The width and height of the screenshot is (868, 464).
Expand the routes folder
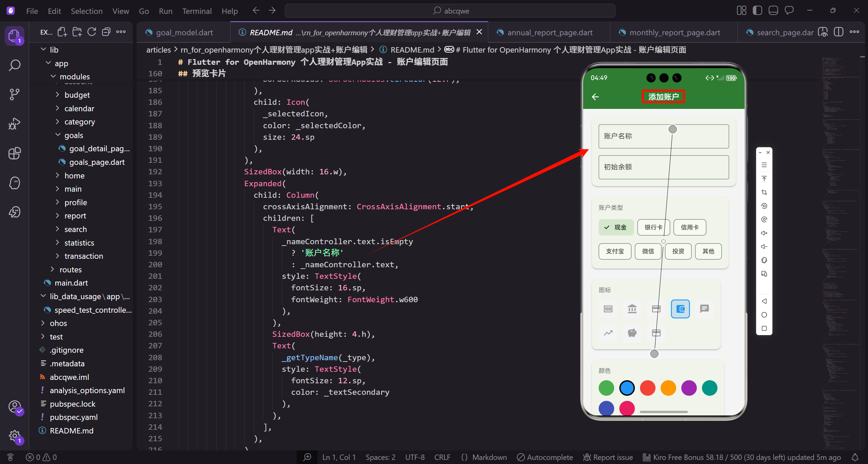(x=71, y=270)
